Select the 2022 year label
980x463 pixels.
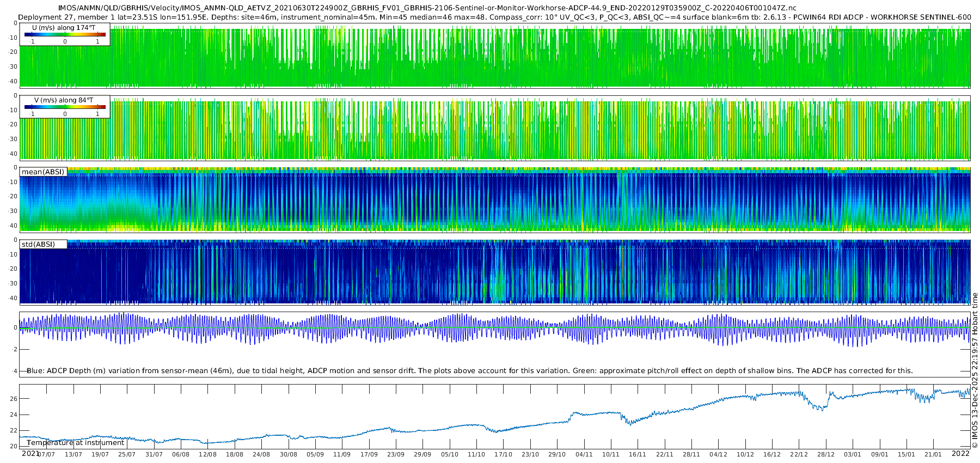coord(960,454)
